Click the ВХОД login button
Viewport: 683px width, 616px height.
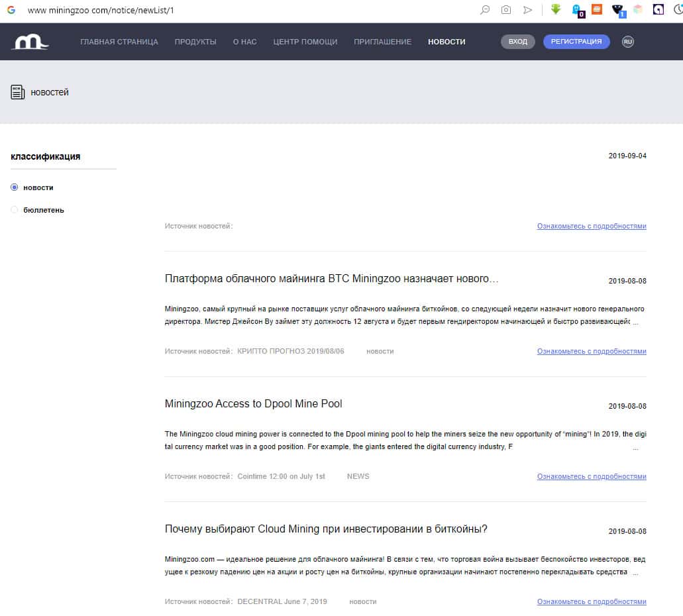(518, 41)
